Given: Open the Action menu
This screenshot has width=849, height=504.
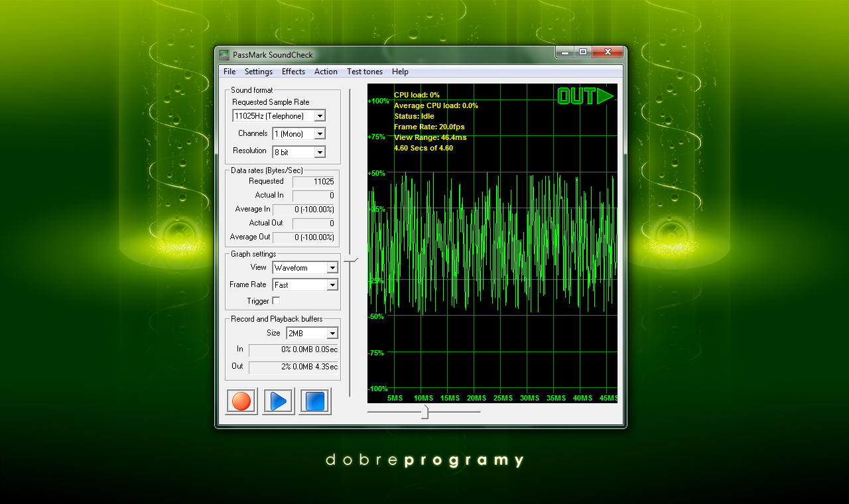Looking at the screenshot, I should pyautogui.click(x=326, y=72).
